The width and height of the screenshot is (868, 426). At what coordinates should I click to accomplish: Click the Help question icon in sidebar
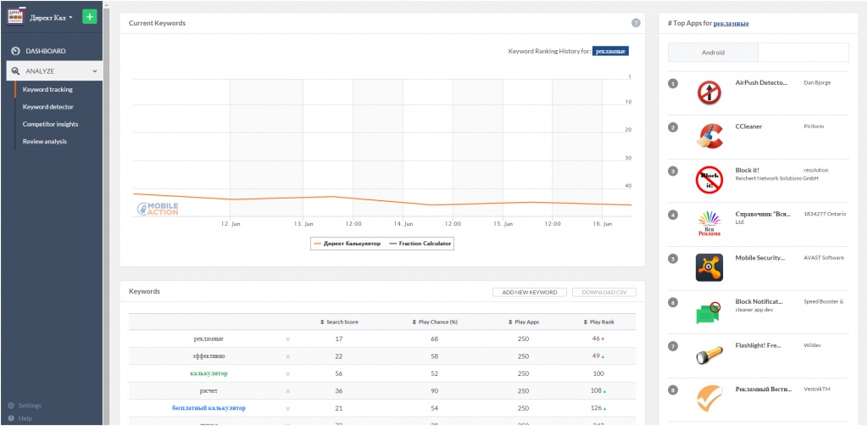[11, 418]
